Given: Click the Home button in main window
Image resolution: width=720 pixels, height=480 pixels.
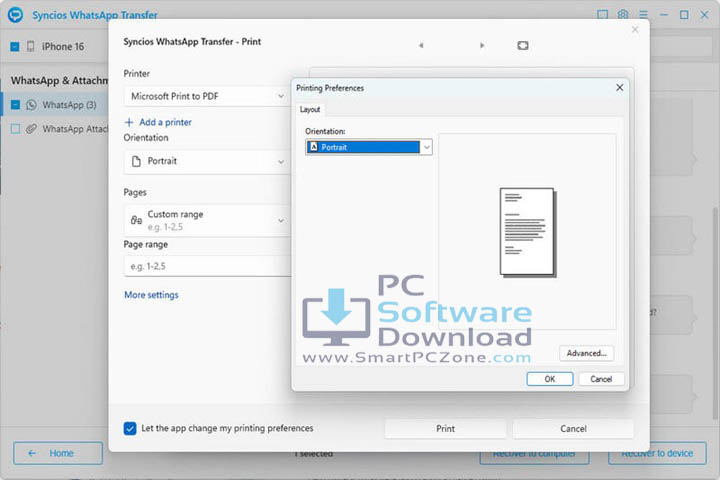Looking at the screenshot, I should point(58,453).
